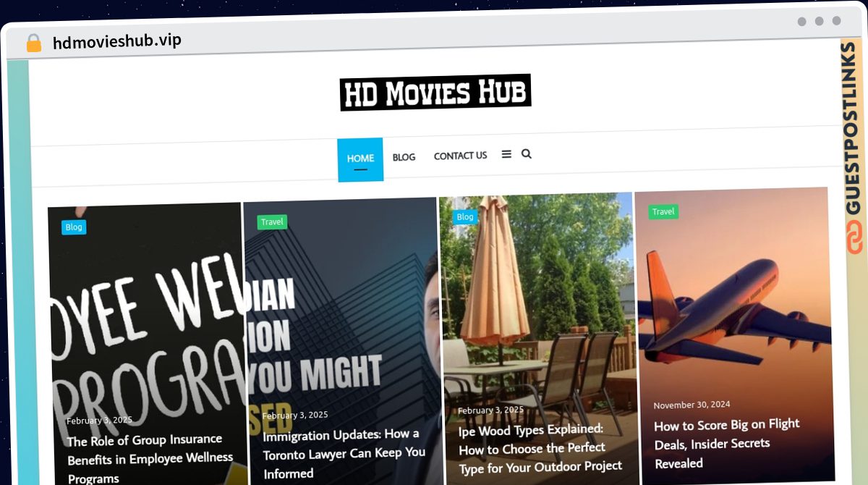The height and width of the screenshot is (485, 868).
Task: Open Group Insurance Benefits article title
Action: click(150, 458)
